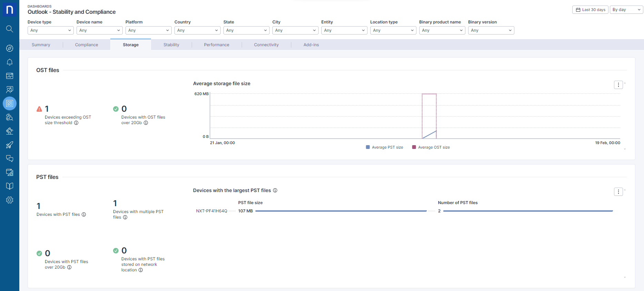Open the compass explore icon in the sidebar
The height and width of the screenshot is (291, 644).
10,48
